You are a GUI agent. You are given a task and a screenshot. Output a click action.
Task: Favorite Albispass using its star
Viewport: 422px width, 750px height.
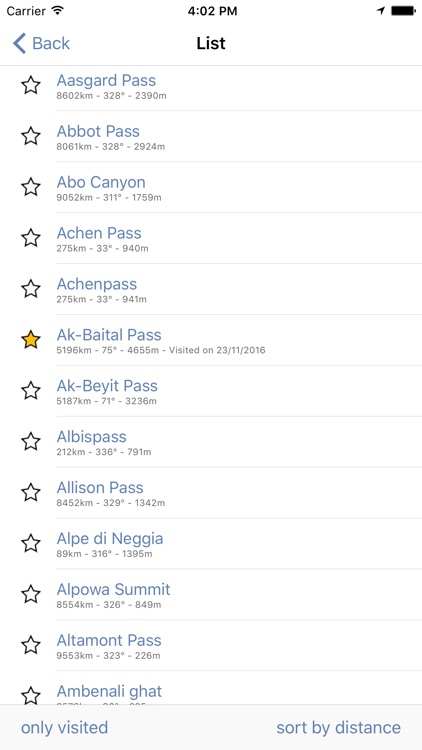[31, 441]
